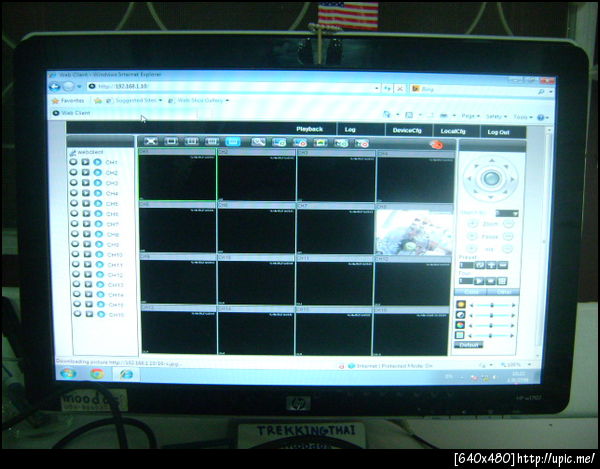Click the Log Out button

point(498,132)
